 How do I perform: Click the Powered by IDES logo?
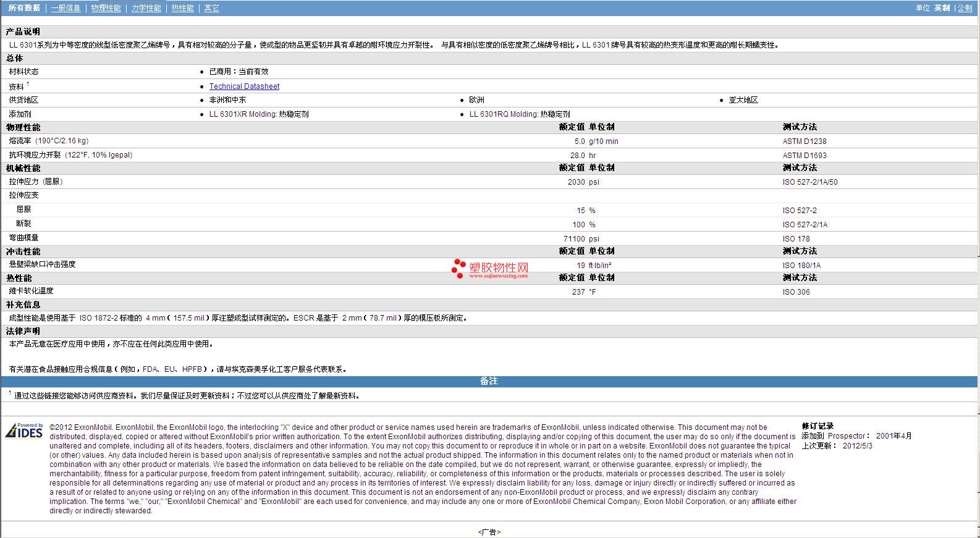pyautogui.click(x=24, y=431)
